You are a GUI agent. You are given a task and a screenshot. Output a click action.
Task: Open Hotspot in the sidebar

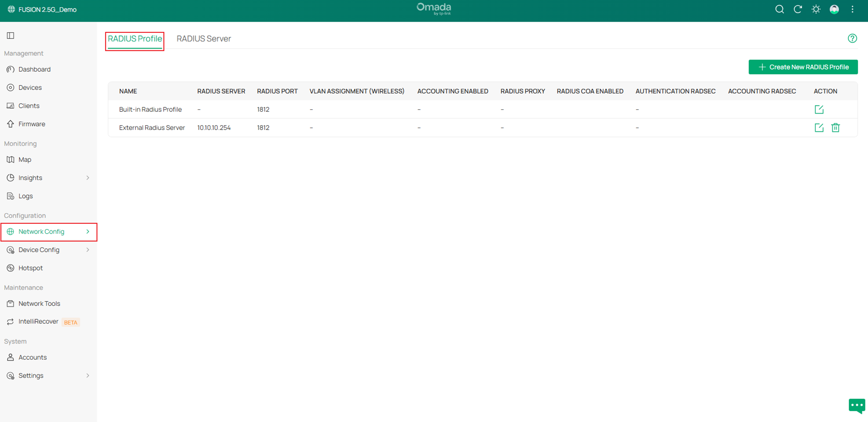[x=31, y=268]
